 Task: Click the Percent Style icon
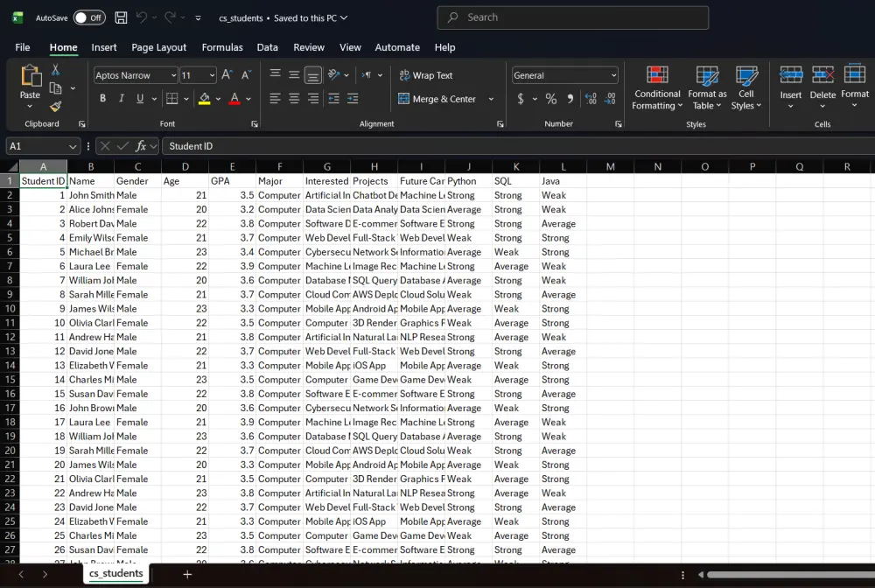tap(551, 99)
